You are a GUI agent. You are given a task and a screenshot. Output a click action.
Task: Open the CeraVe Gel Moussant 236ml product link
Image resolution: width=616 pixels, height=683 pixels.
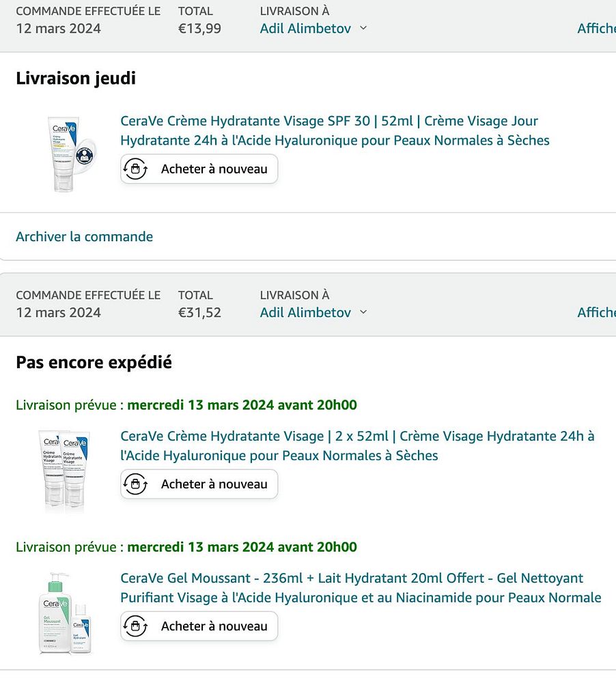361,587
